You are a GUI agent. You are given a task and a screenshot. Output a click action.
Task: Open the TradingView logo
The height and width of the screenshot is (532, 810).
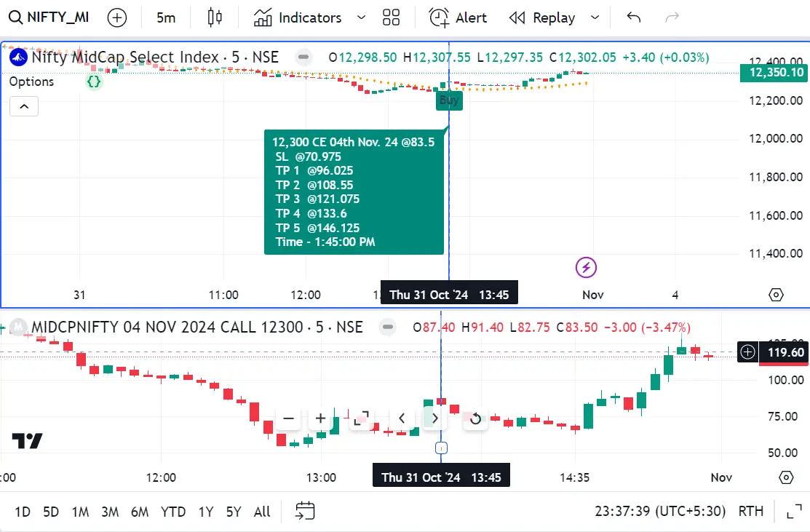[x=27, y=440]
